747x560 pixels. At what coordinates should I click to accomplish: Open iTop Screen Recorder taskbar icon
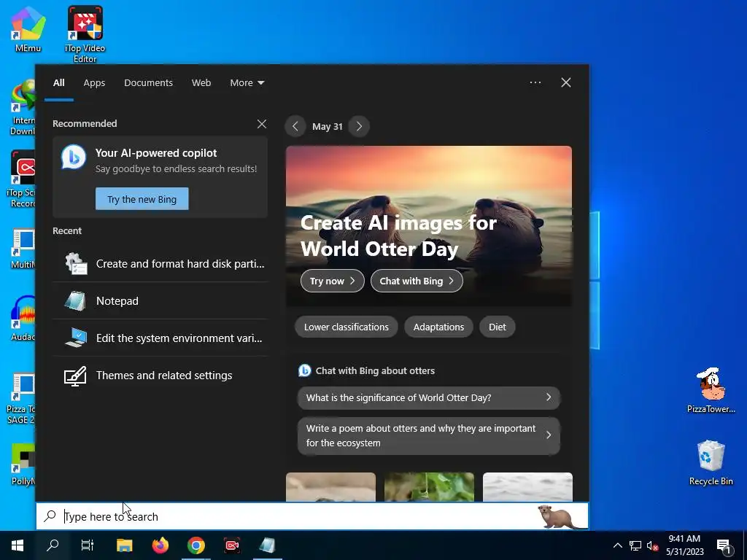pyautogui.click(x=232, y=545)
